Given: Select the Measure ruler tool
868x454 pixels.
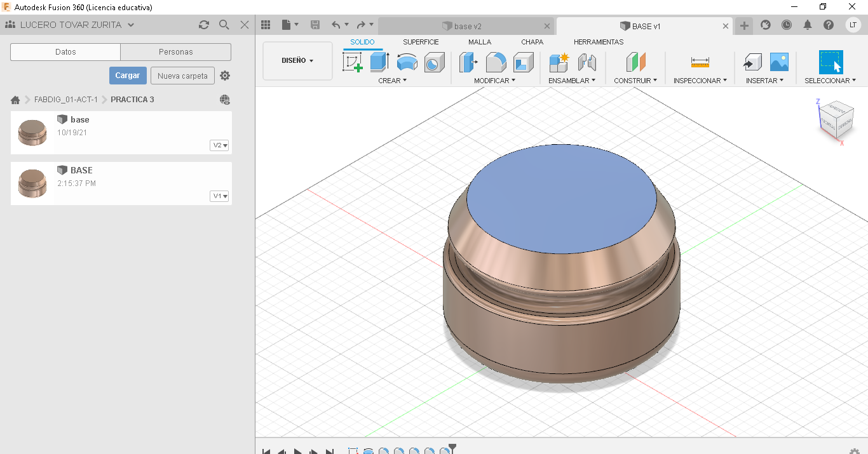Looking at the screenshot, I should [700, 62].
